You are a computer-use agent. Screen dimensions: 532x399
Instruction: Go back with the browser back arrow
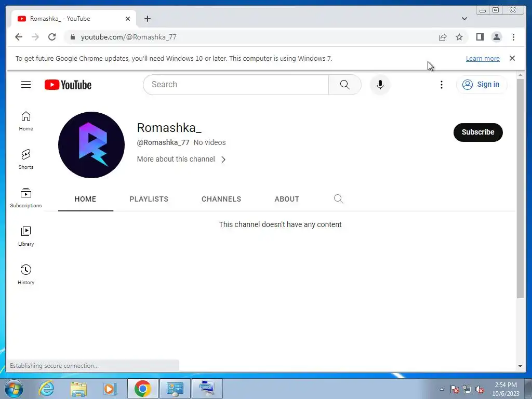point(19,37)
